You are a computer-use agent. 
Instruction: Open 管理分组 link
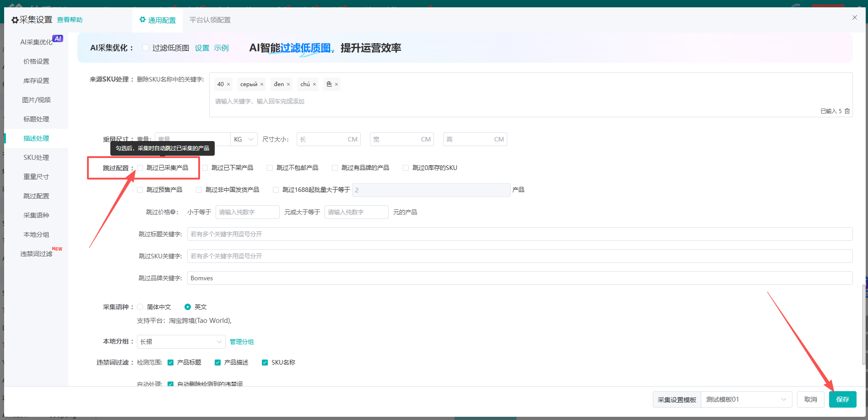point(242,342)
